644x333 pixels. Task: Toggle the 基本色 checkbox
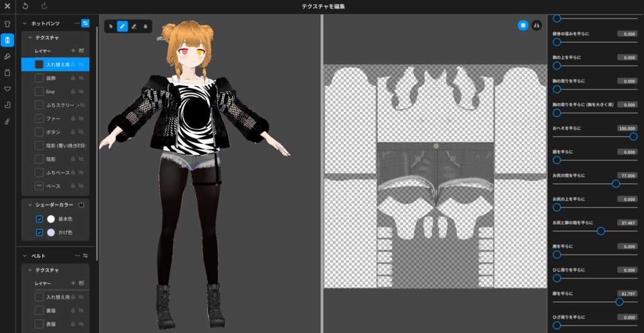(x=40, y=219)
